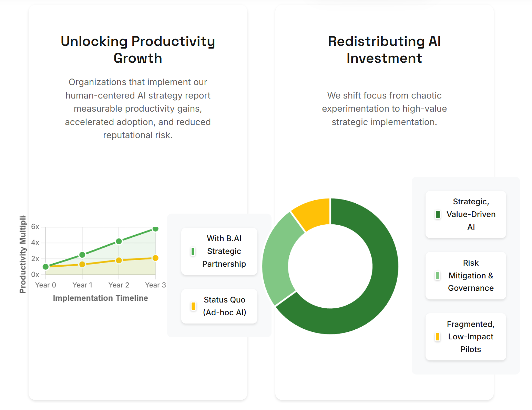
Task: Click the green Year 2 data point
Action: coord(119,241)
